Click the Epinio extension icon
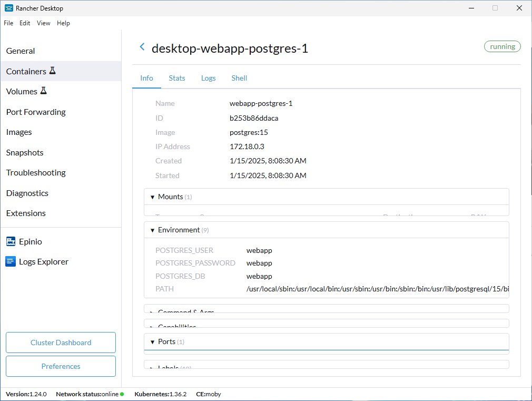Viewport: 532px width, 401px height. click(11, 241)
